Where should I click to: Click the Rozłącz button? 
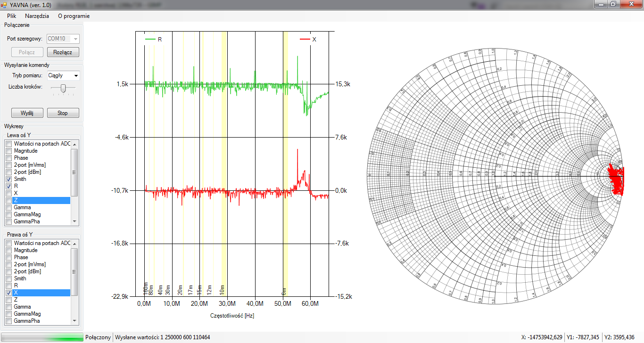(63, 52)
